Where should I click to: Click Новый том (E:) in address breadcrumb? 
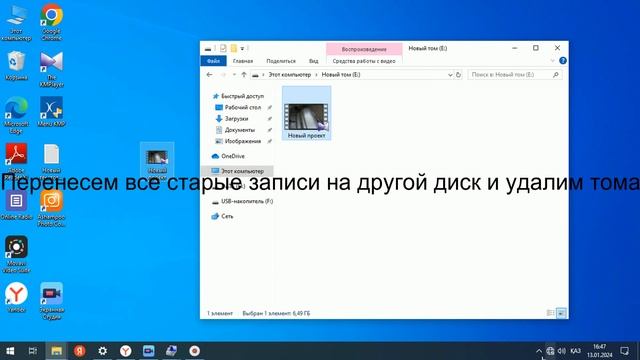click(341, 75)
